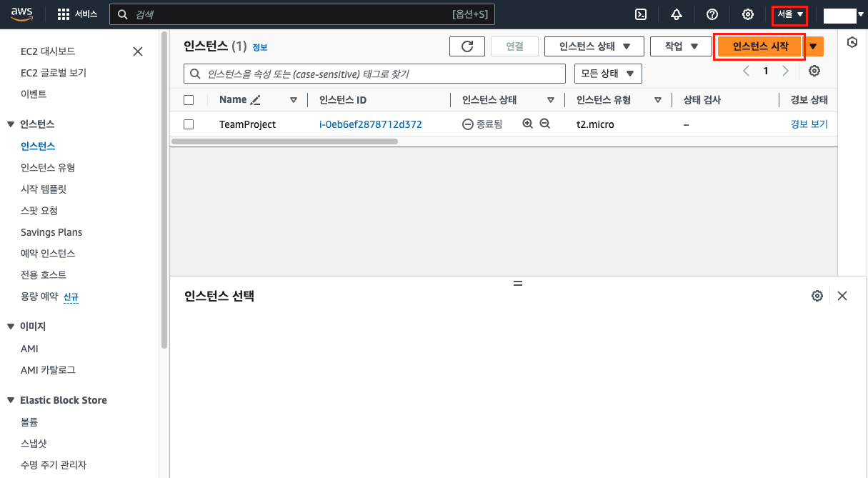Open EC2 Dashboard in sidebar
The width and height of the screenshot is (868, 478).
(x=48, y=51)
